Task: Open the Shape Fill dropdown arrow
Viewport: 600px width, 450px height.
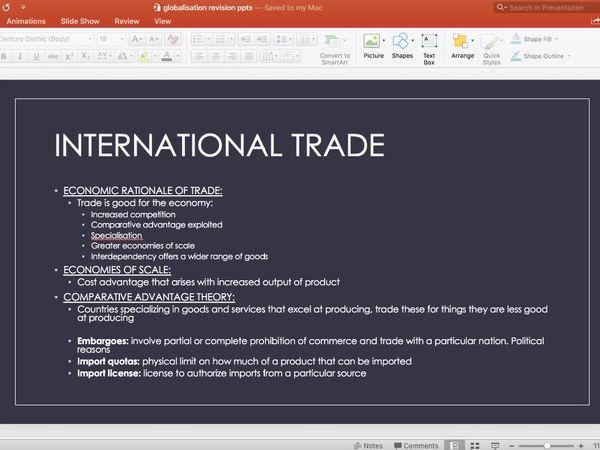Action: pyautogui.click(x=556, y=39)
